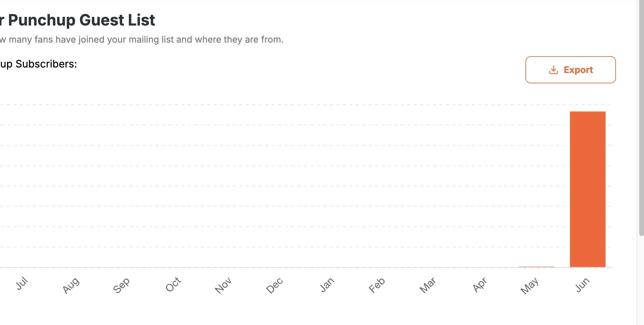Click the Feb axis label
This screenshot has width=644, height=325.
tap(377, 285)
